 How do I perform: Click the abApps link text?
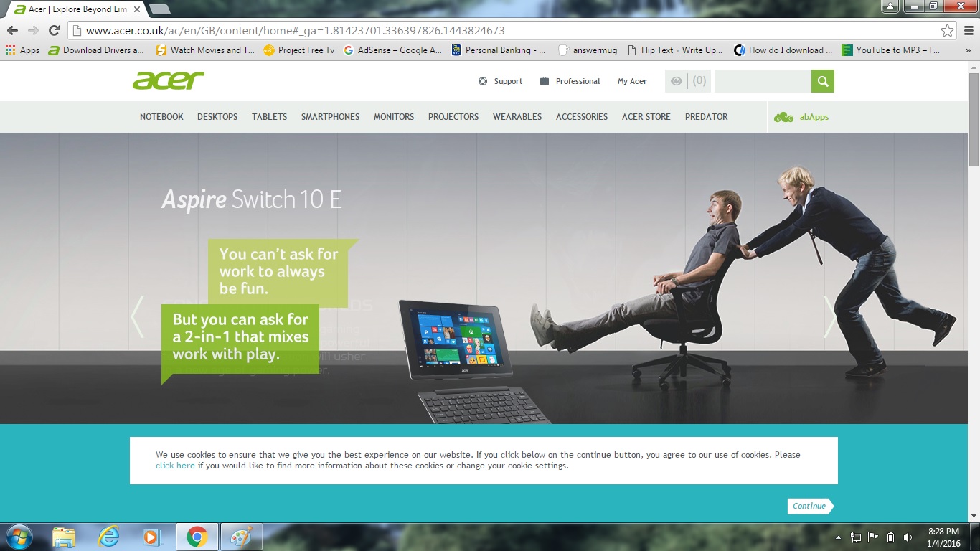tap(814, 117)
